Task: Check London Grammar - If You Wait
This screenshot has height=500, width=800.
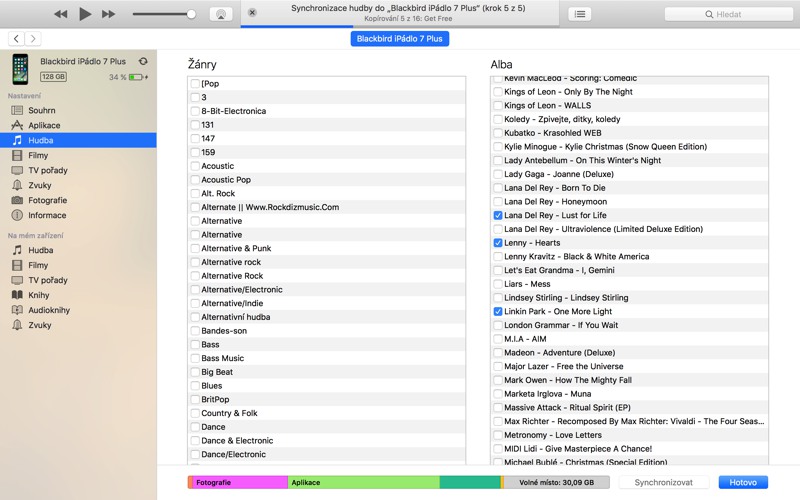Action: [x=498, y=325]
